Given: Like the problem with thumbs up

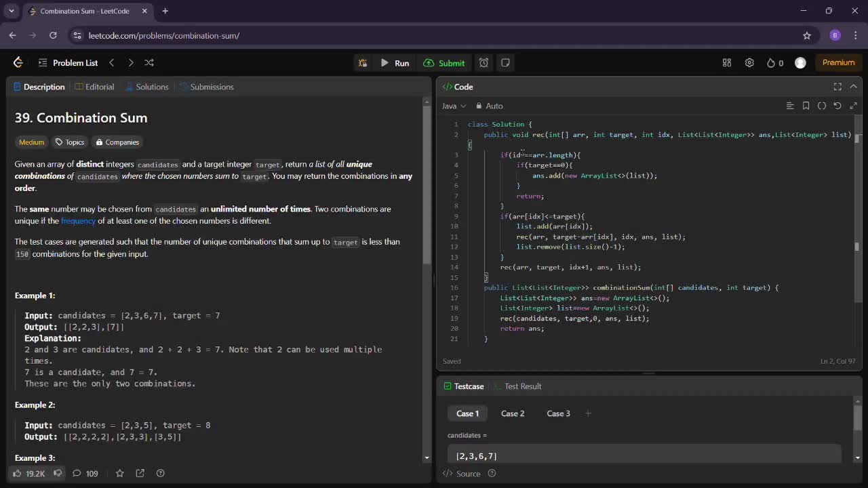Looking at the screenshot, I should pos(28,473).
